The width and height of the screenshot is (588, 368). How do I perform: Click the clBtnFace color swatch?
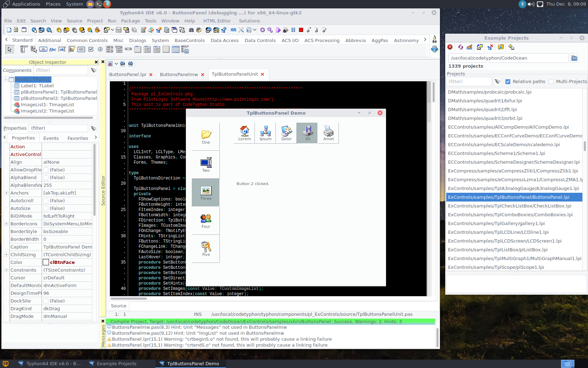[46, 263]
